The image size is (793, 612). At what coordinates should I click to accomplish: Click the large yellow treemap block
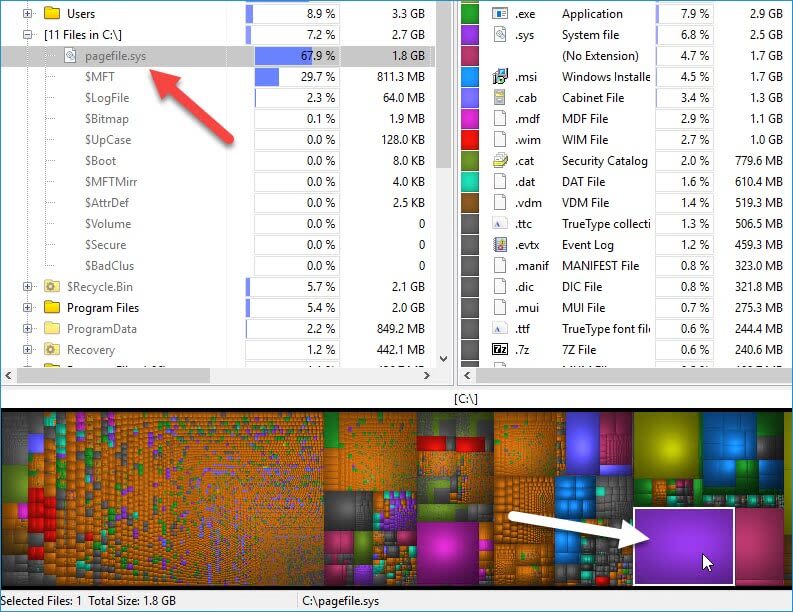(x=667, y=445)
